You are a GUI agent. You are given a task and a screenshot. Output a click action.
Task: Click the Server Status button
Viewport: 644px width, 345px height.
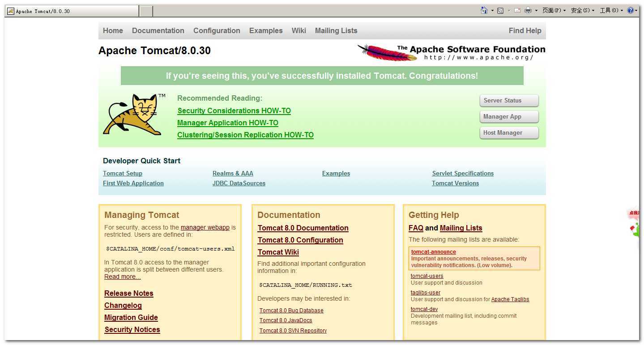[509, 101]
